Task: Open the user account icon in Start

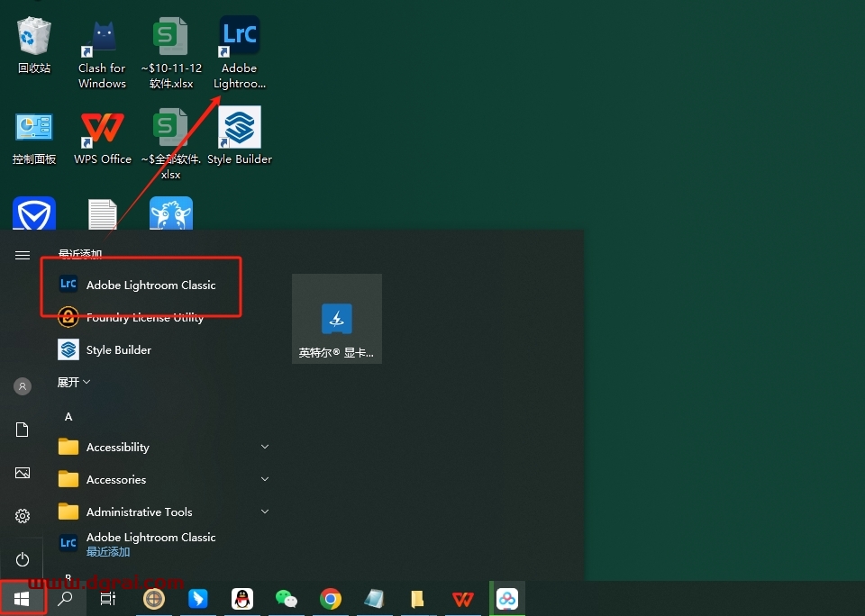Action: tap(23, 386)
